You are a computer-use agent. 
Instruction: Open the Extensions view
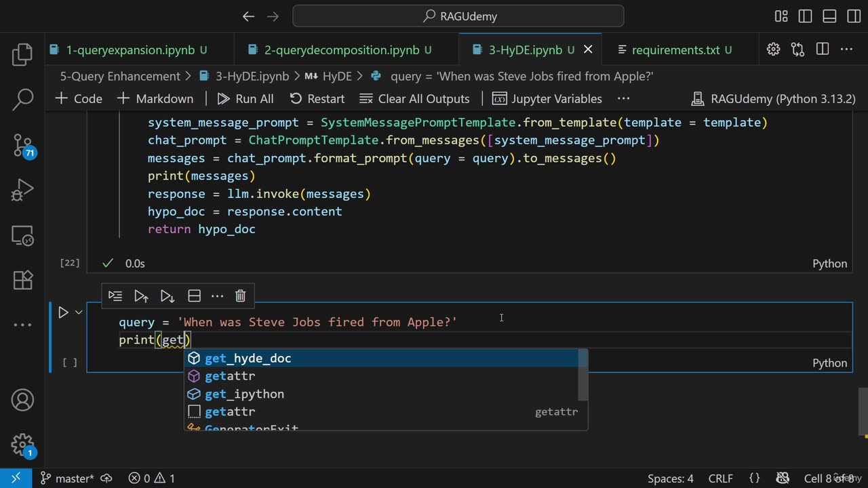22,279
